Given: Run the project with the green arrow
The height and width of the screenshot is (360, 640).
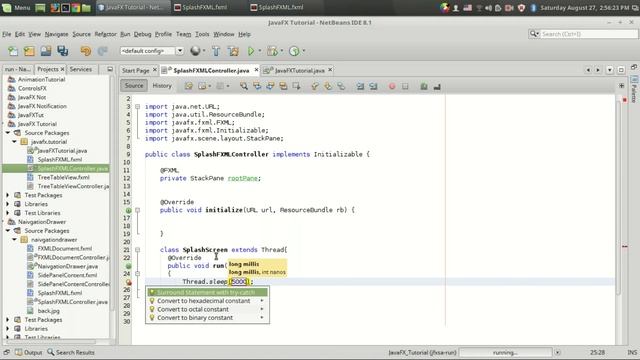Looking at the screenshot, I should (251, 51).
